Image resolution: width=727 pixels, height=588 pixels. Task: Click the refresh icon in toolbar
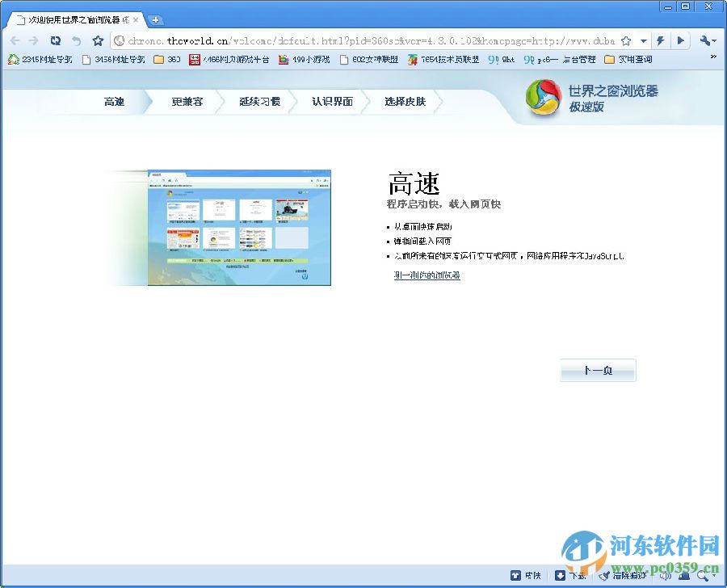coord(55,40)
